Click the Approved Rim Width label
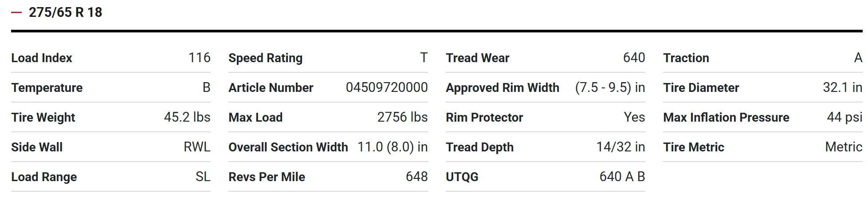Screen dimensions: 868x202 [x=503, y=88]
